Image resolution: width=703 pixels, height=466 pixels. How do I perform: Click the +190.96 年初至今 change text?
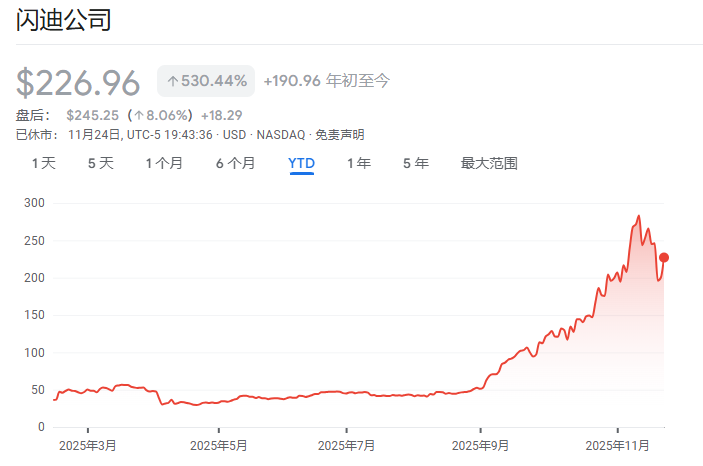(327, 81)
